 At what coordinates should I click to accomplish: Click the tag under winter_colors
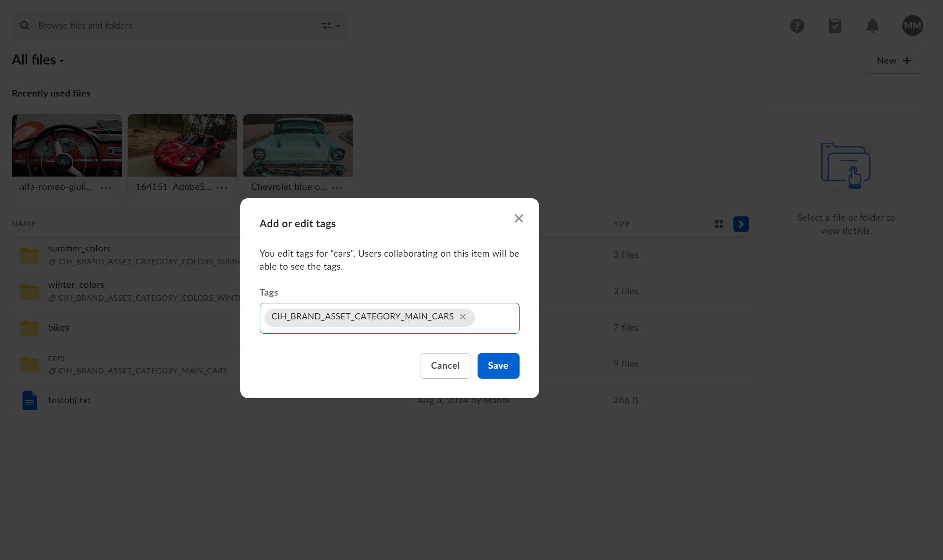(x=145, y=298)
